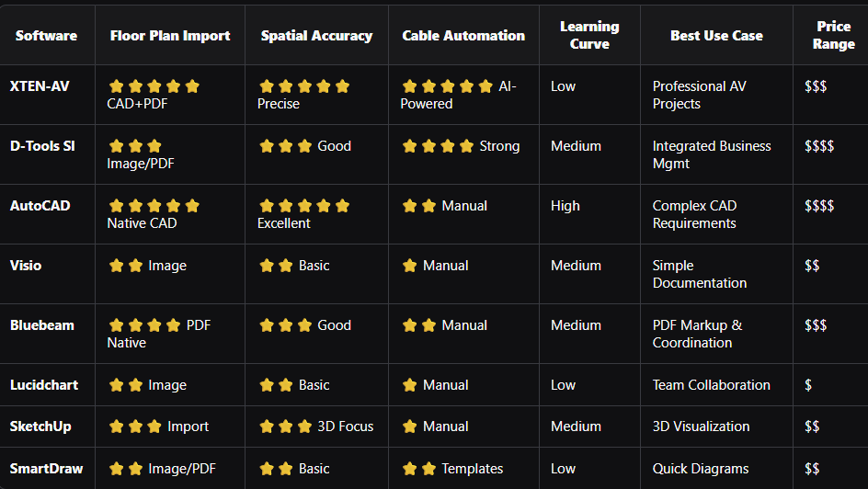Select the Professional AV Projects cell
This screenshot has height=489, width=868.
[x=700, y=95]
